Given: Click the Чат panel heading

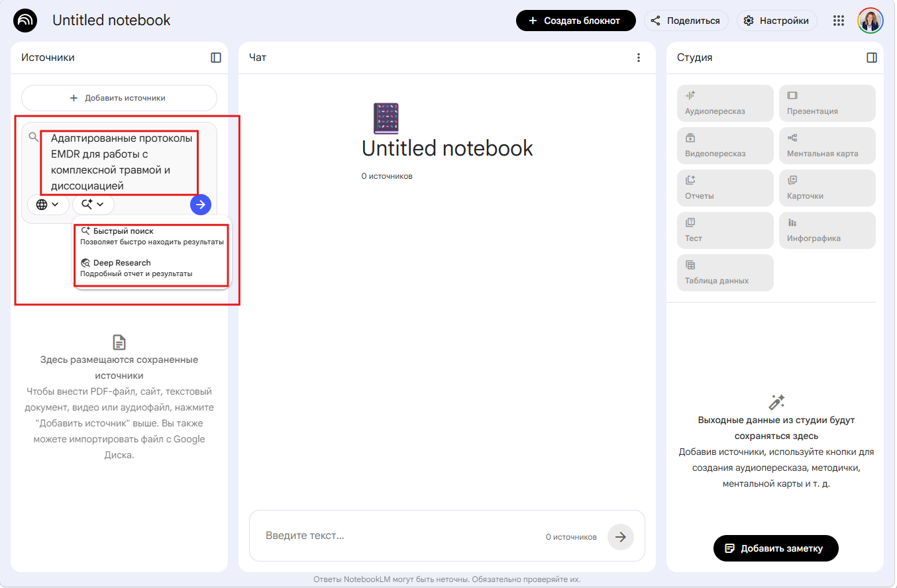Looking at the screenshot, I should 258,58.
